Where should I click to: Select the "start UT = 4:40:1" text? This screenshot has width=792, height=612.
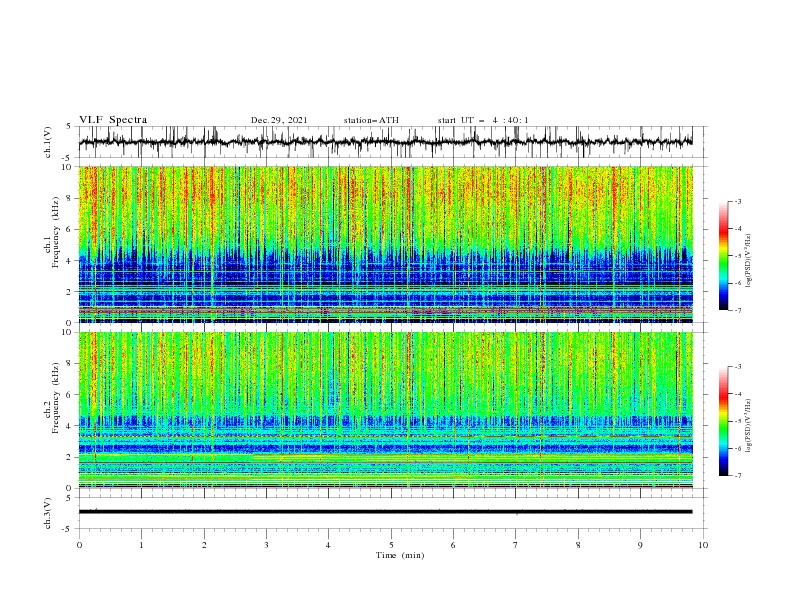(x=483, y=120)
